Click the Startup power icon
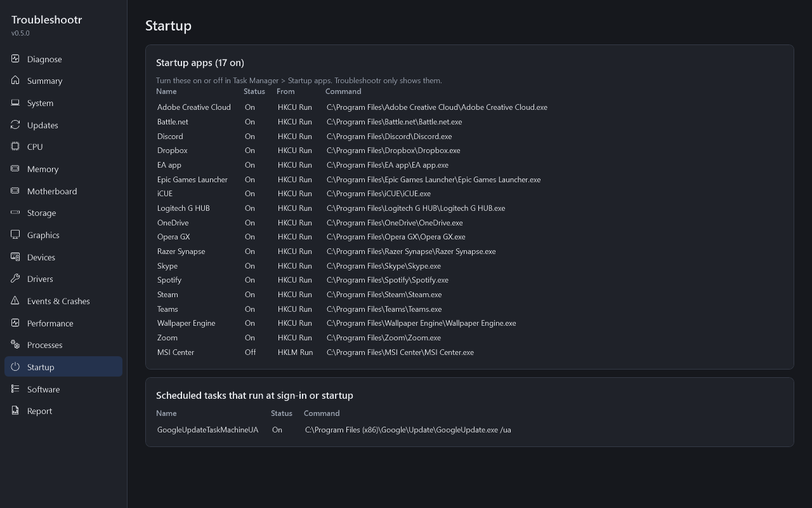This screenshot has width=812, height=508. [15, 366]
